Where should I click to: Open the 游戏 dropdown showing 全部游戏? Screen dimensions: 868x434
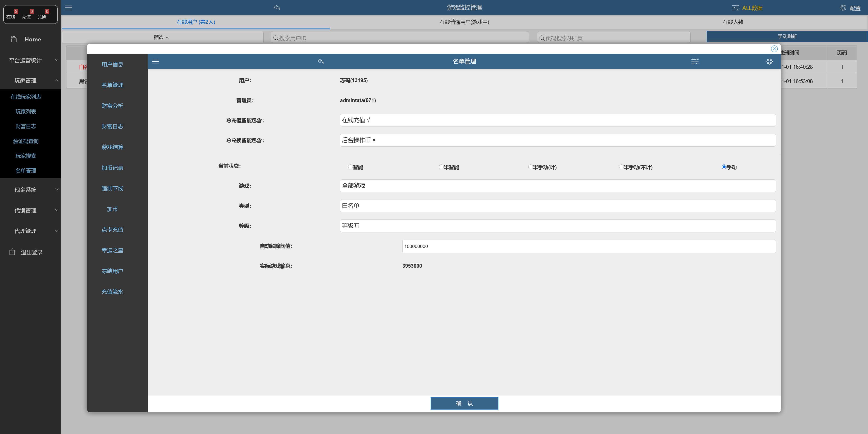557,186
